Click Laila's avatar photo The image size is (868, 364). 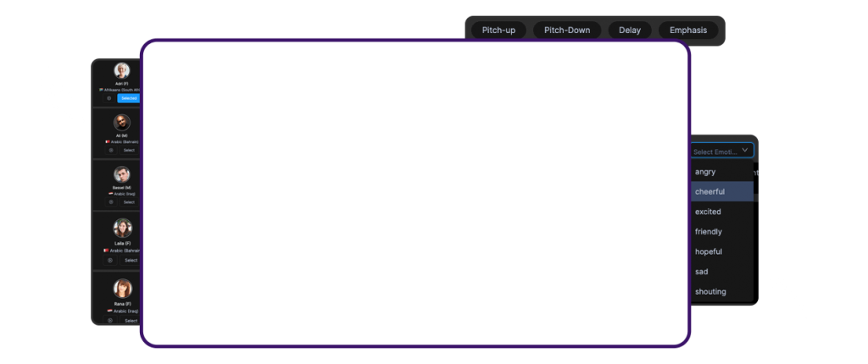pos(122,228)
